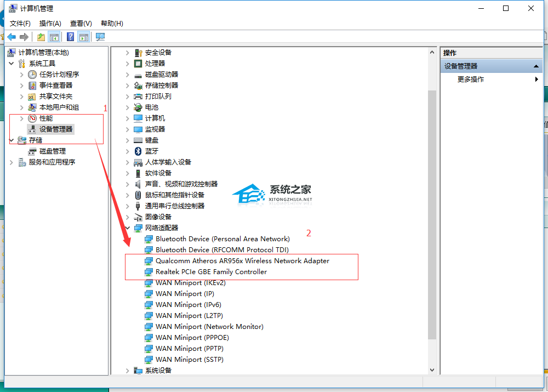Select Bluetooth Device (RFCOMM Protocol TDI)
Screen dimensions: 548x392
coord(222,249)
